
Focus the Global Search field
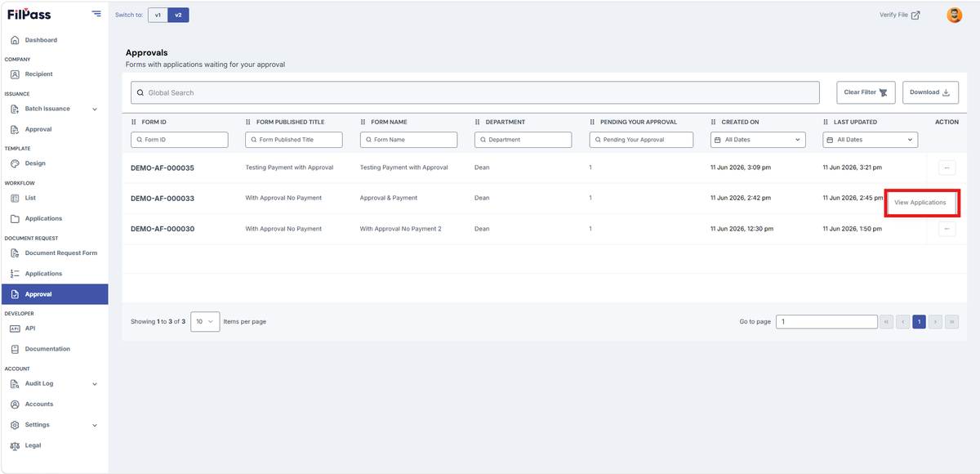(x=474, y=92)
